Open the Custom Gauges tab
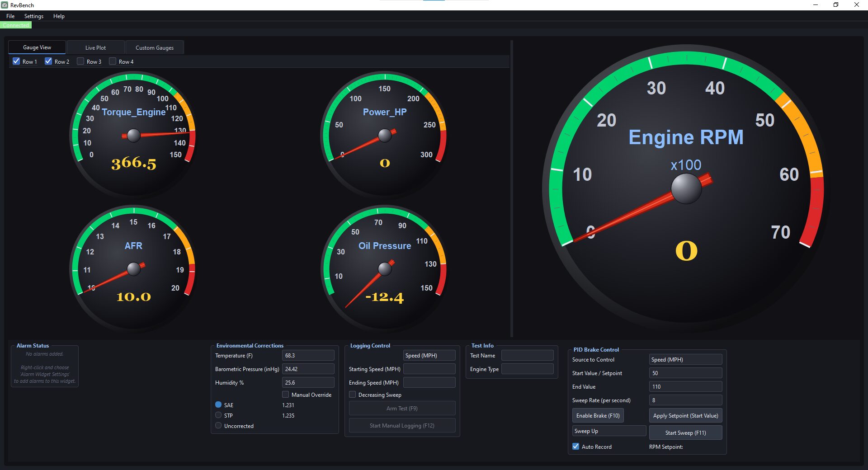Screen dimensions: 868x470 coord(155,47)
